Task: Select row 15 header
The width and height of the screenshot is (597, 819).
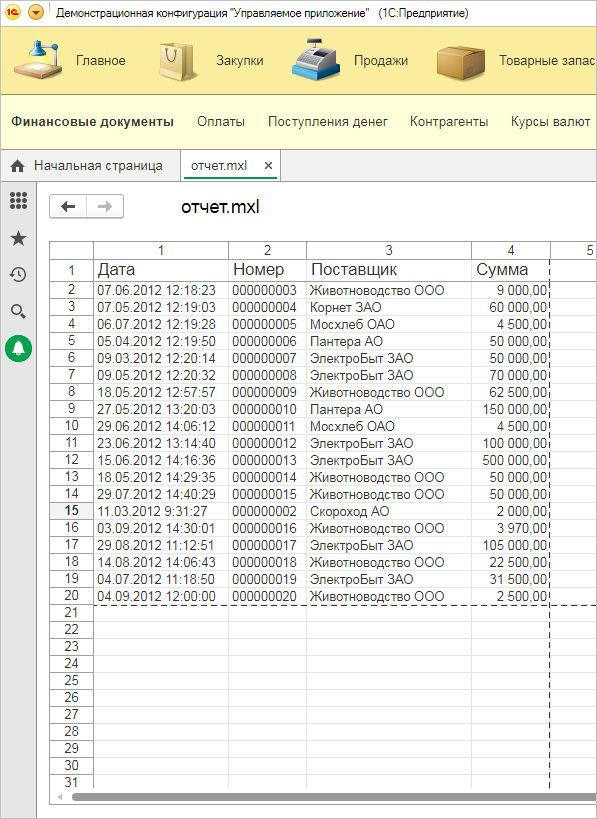Action: click(72, 510)
